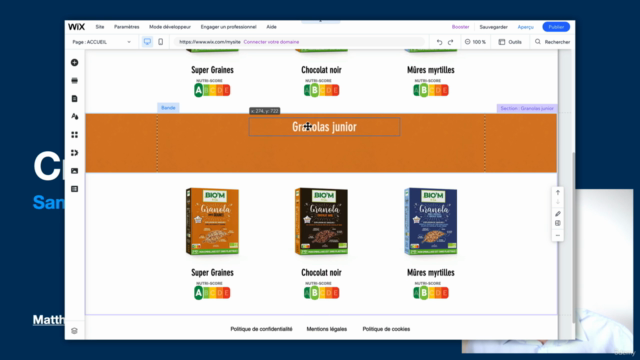Open the Aide menu
The image size is (640, 360).
pos(271,27)
